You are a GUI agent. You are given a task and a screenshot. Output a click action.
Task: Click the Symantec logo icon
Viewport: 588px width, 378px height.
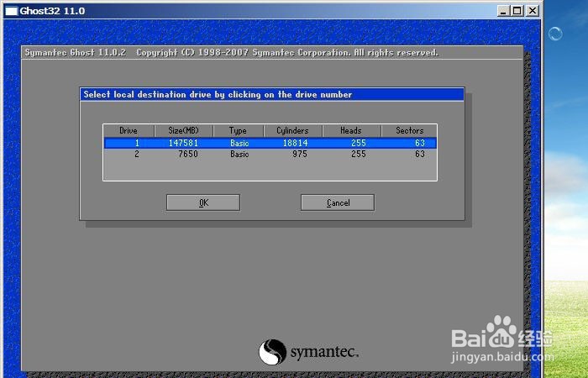pos(273,352)
